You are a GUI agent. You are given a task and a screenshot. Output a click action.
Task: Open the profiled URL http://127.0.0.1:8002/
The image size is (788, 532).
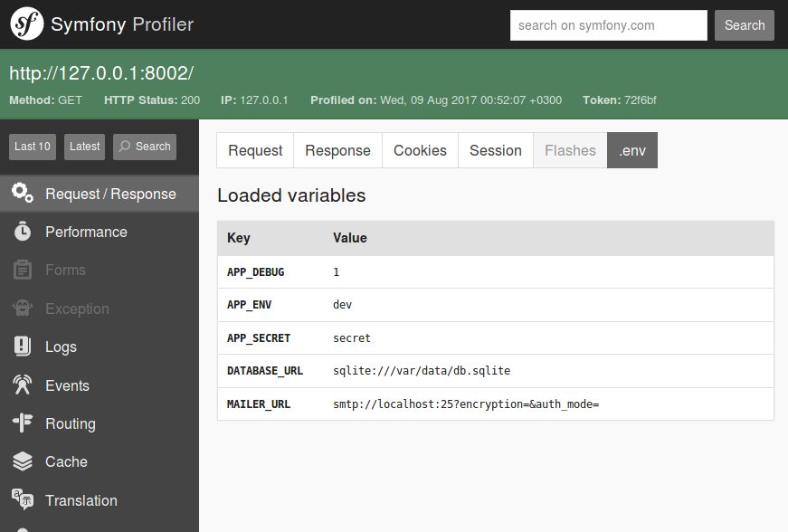101,73
